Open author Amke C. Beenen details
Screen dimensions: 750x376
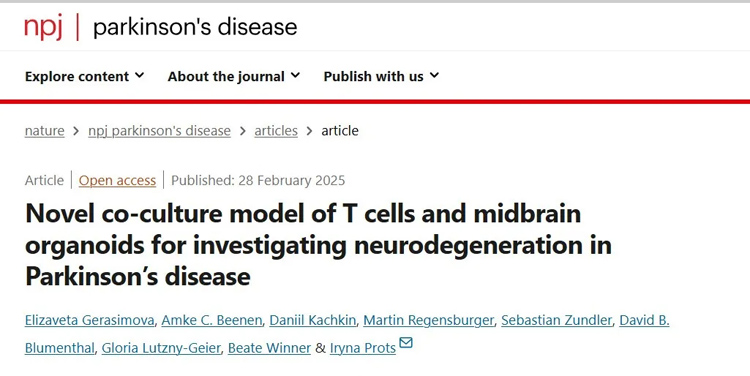[x=212, y=320]
